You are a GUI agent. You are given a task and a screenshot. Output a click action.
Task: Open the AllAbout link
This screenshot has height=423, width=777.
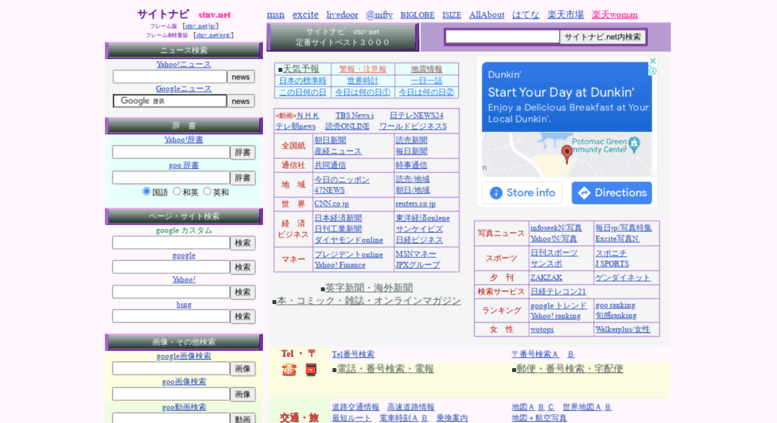(487, 15)
